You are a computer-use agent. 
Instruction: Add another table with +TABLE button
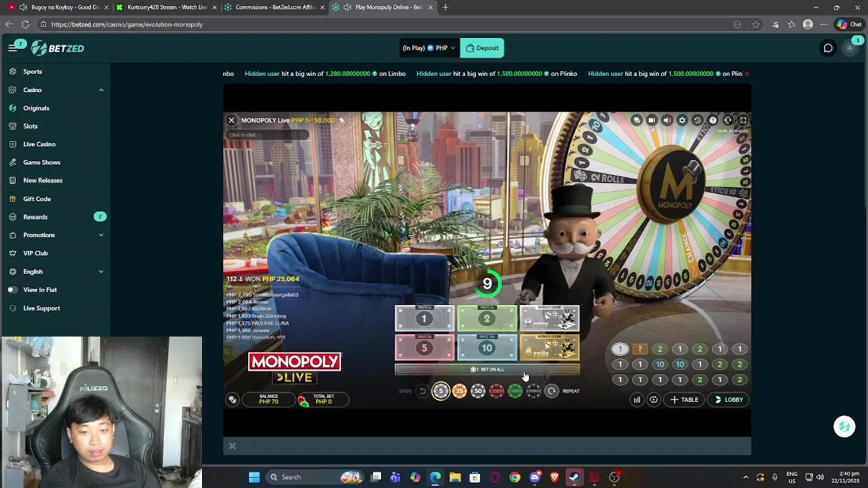[685, 400]
